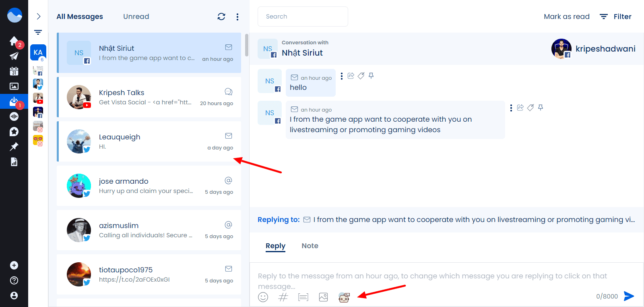Send the reply with the arrow icon

pos(629,296)
